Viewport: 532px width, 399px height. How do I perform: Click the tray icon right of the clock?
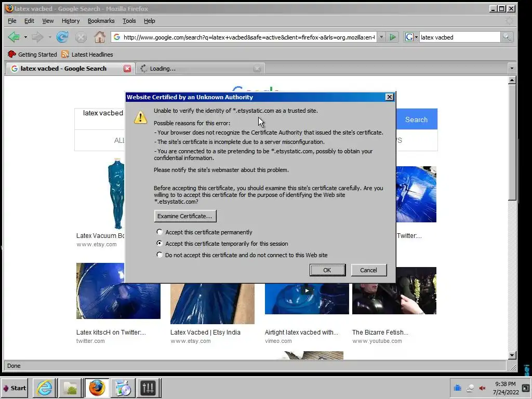pyautogui.click(x=527, y=388)
